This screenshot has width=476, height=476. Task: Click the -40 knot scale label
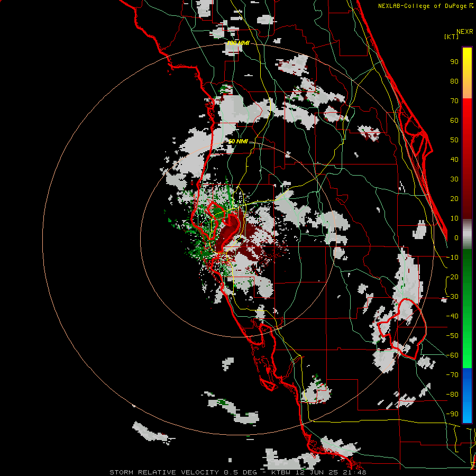pyautogui.click(x=452, y=316)
